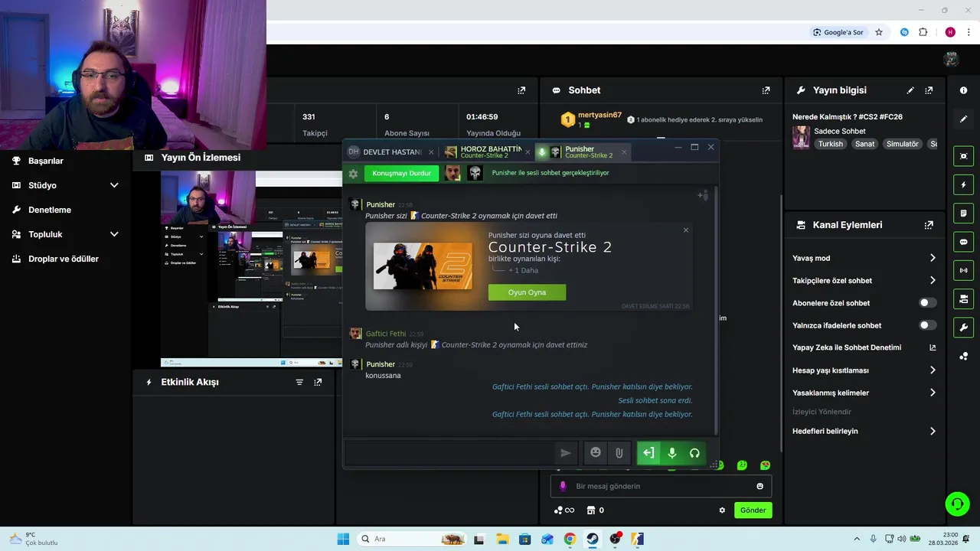Pop out the Yayın bilgisi panel
980x551 pixels.
click(x=929, y=90)
